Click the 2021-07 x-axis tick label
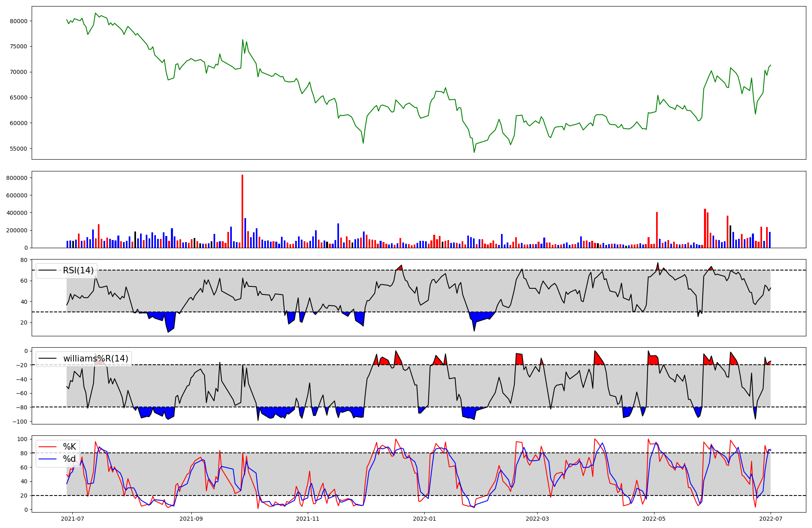The height and width of the screenshot is (528, 812). pyautogui.click(x=72, y=519)
